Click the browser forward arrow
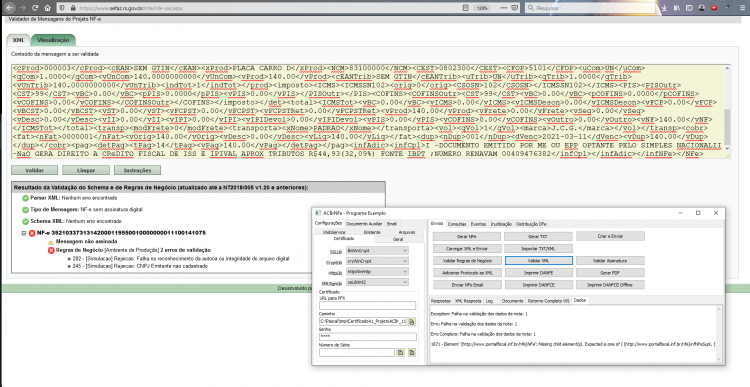 pyautogui.click(x=23, y=8)
